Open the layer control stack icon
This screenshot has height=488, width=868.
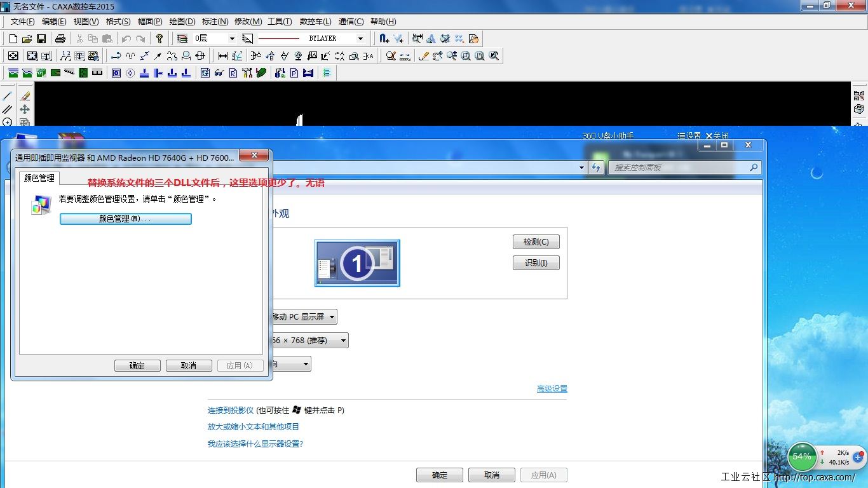pos(182,39)
